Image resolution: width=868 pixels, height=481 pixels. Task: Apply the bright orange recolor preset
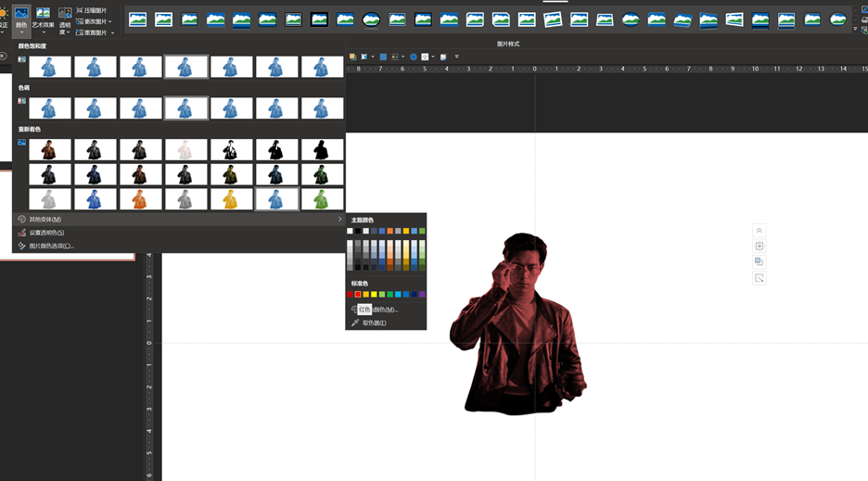pyautogui.click(x=140, y=199)
